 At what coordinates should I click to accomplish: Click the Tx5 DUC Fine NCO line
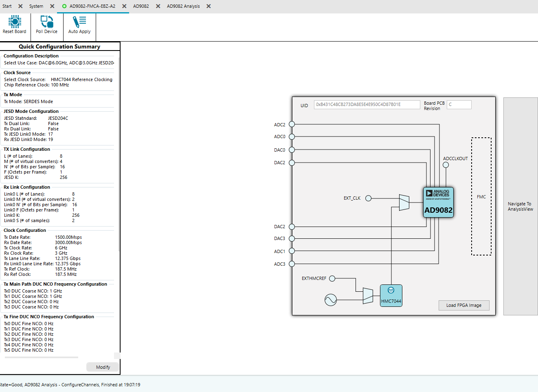click(29, 350)
